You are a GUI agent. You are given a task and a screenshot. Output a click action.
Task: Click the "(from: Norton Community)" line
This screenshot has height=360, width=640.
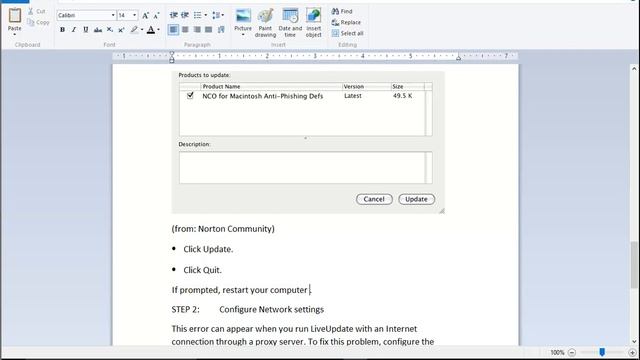[x=223, y=229]
